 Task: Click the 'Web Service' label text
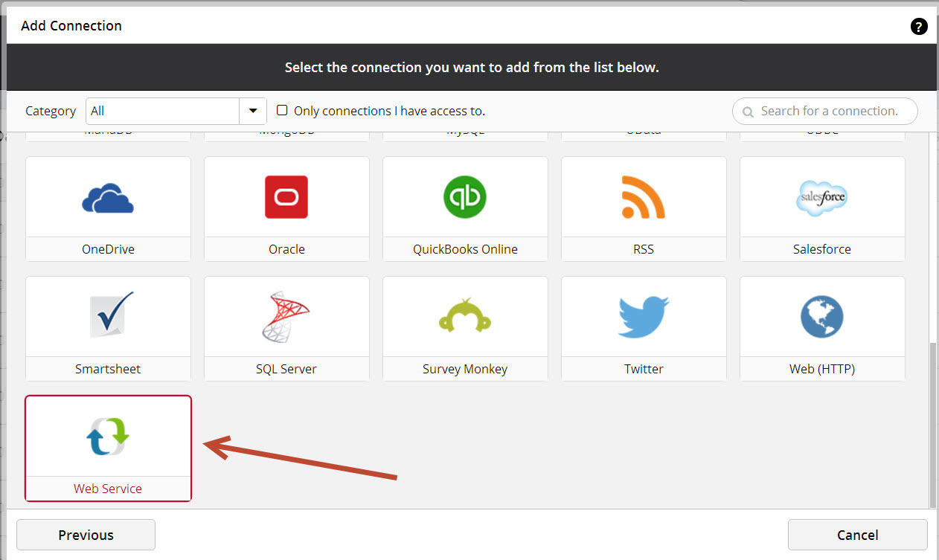[x=108, y=489]
